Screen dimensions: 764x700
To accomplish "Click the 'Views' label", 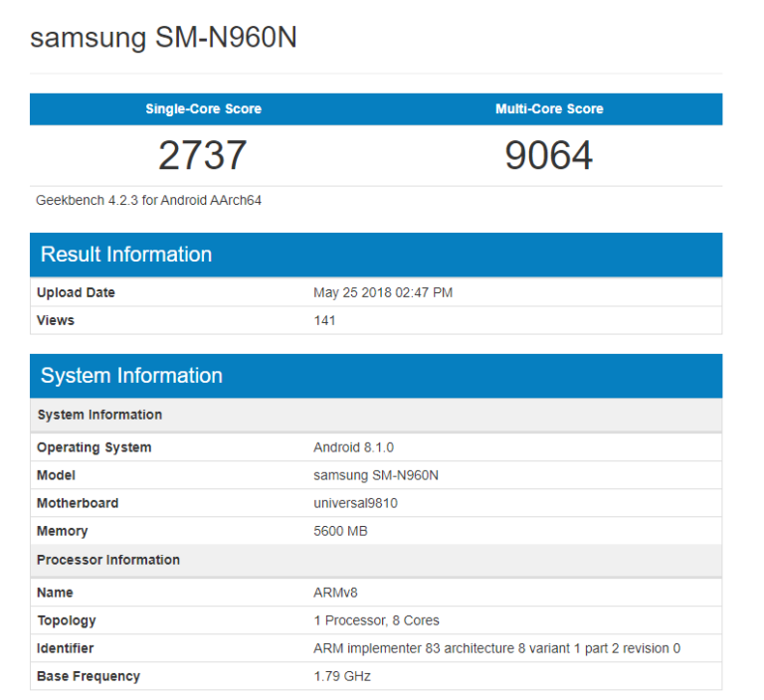I will pos(56,320).
